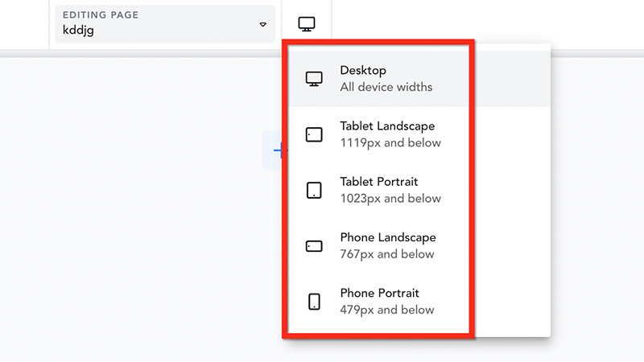Click the Tablet Portrait device icon

(x=314, y=191)
